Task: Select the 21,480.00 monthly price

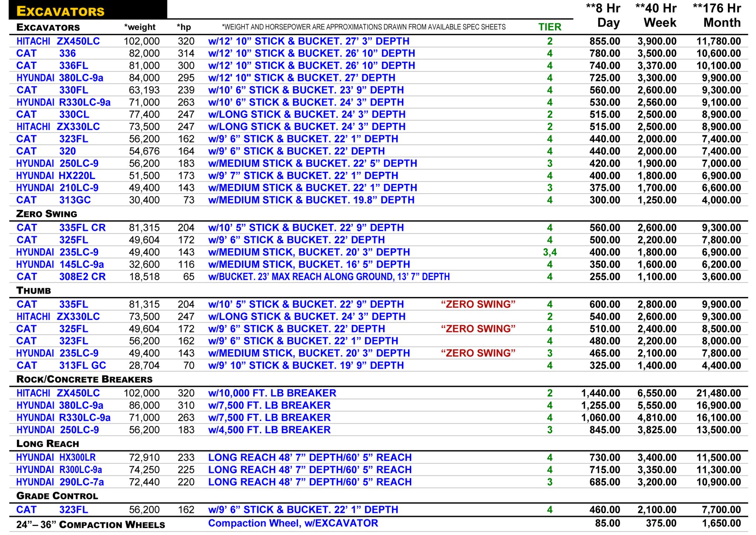Action: [x=718, y=393]
